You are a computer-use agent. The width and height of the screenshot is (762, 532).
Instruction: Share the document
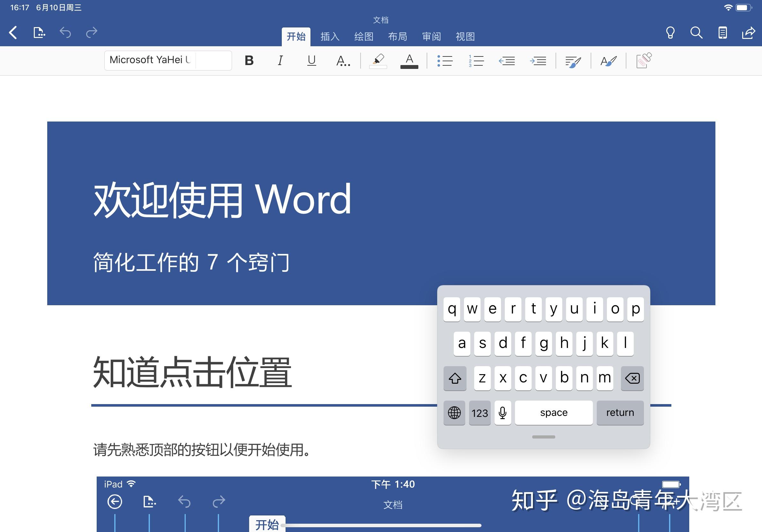[x=748, y=33]
